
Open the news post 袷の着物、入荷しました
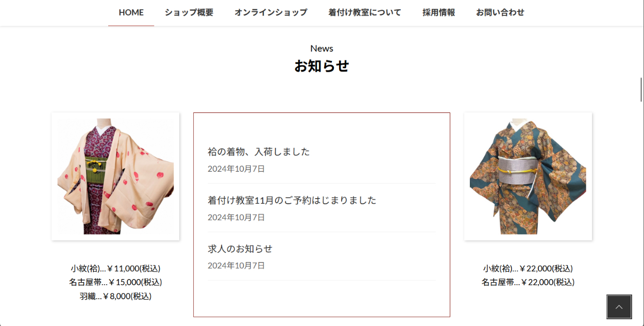pos(259,152)
